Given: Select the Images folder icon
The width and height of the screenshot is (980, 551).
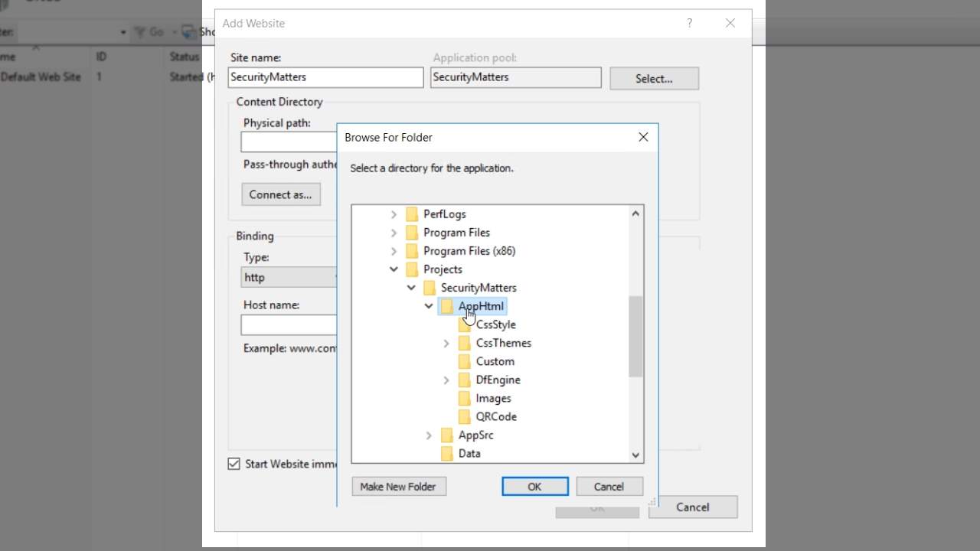Looking at the screenshot, I should click(x=465, y=398).
